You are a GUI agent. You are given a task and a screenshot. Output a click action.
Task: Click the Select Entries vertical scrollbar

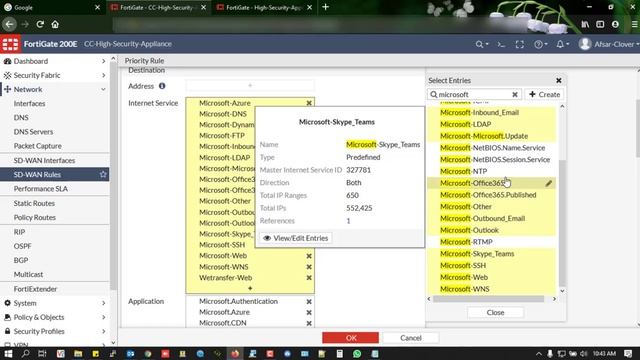[562, 222]
